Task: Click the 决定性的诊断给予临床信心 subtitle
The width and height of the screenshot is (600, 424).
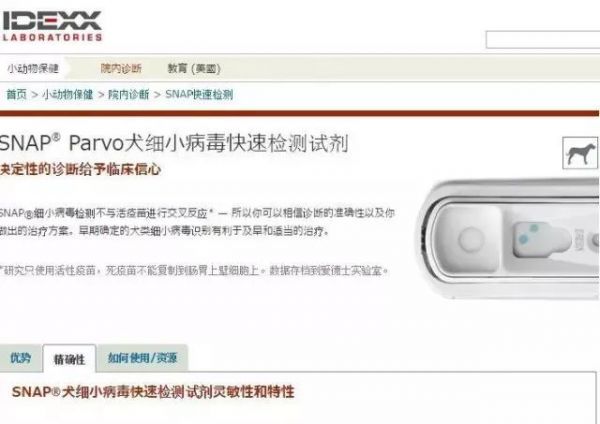Action: 80,169
